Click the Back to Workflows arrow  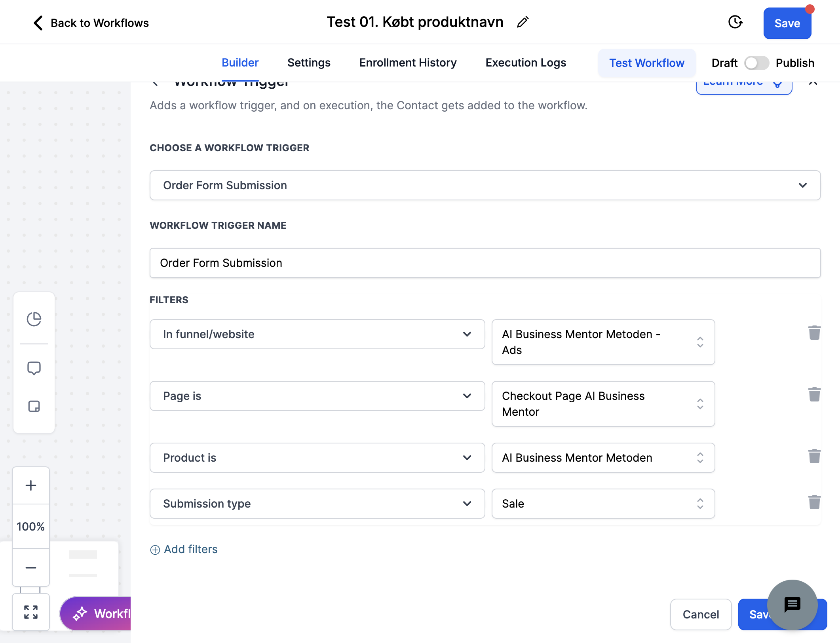coord(38,23)
